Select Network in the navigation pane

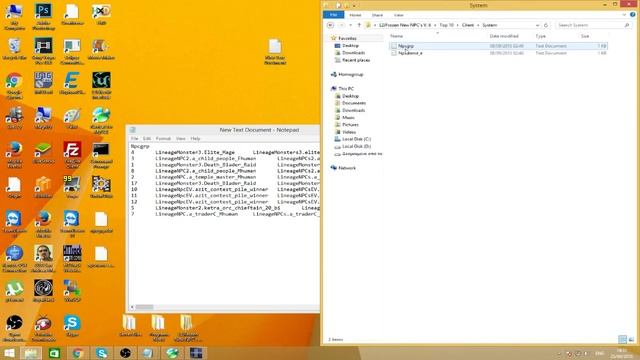(x=347, y=168)
